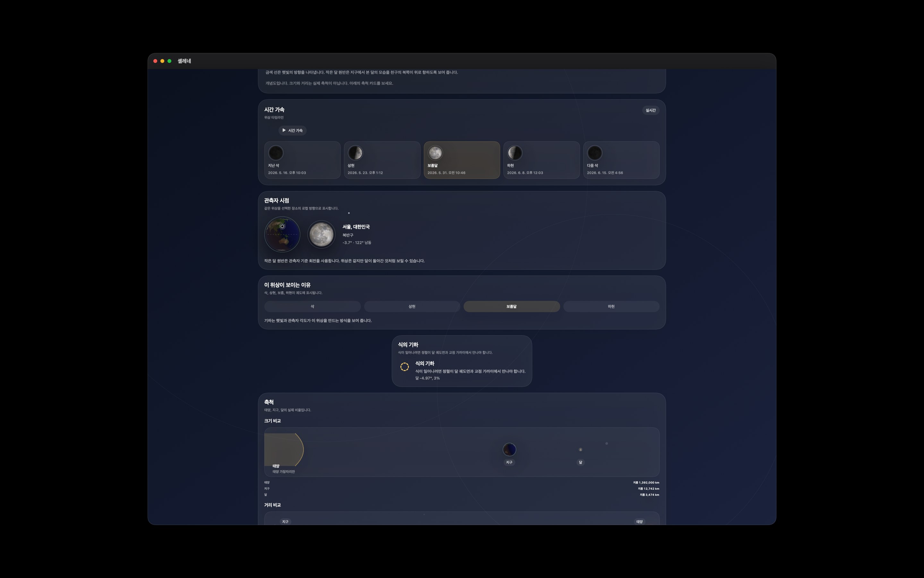Click the dark moon icon on 다음 삭
The height and width of the screenshot is (578, 924).
595,153
